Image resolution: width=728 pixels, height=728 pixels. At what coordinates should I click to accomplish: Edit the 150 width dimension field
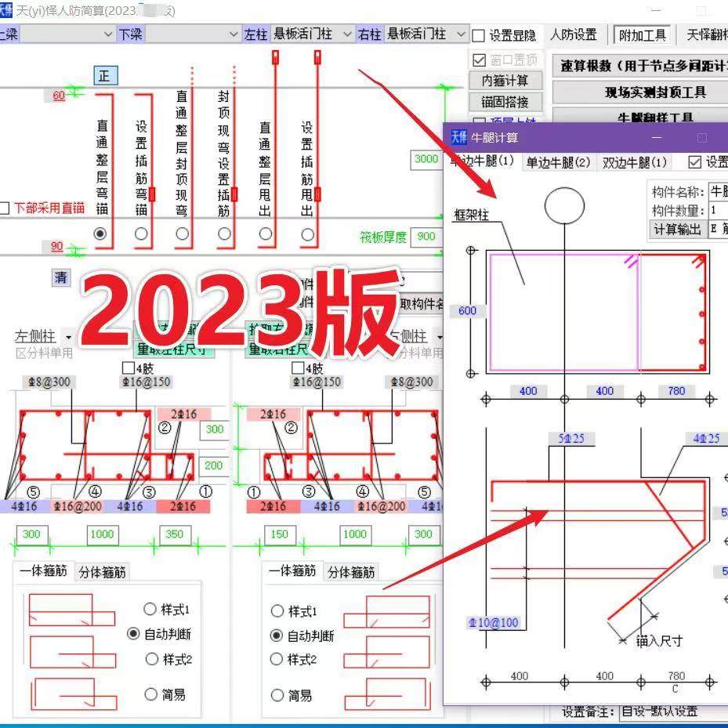click(x=280, y=534)
